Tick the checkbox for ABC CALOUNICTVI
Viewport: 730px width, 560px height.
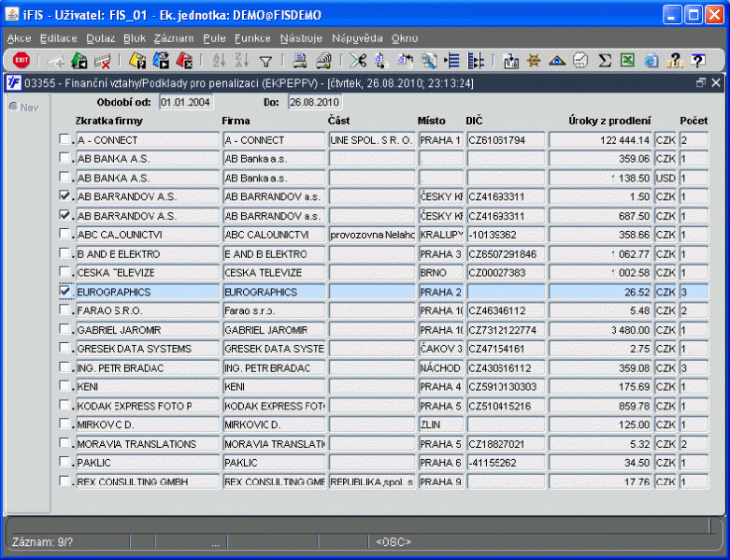click(64, 234)
